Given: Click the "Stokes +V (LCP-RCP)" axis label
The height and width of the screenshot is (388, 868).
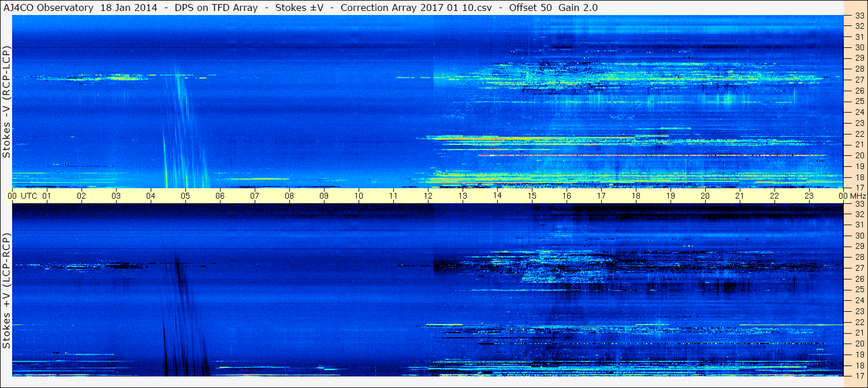Looking at the screenshot, I should click(6, 291).
